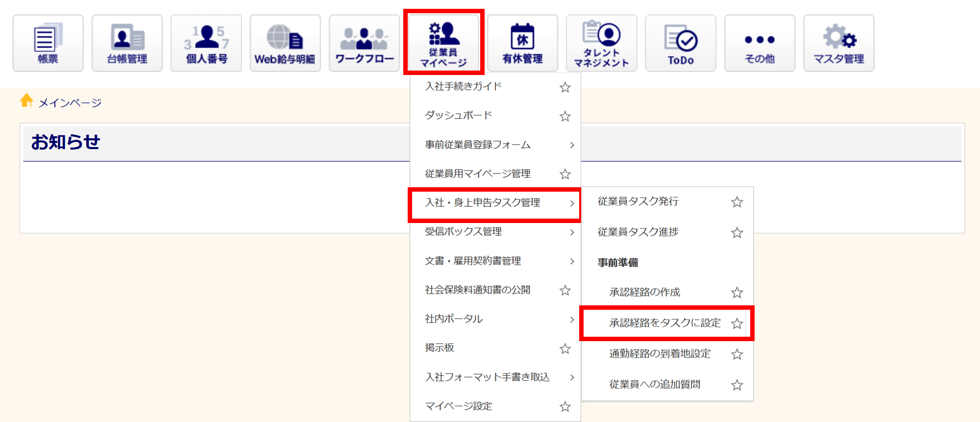Image resolution: width=980 pixels, height=422 pixels.
Task: Open タレントマネジメント icon
Action: [601, 43]
